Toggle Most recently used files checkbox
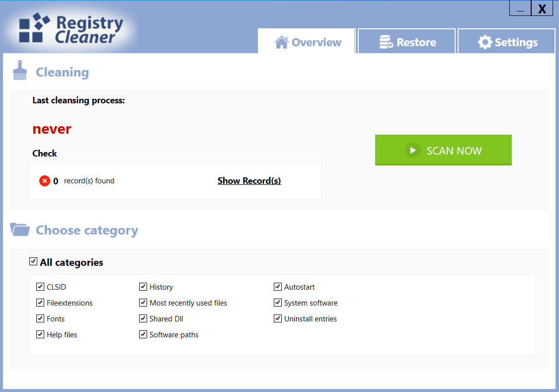The width and height of the screenshot is (559, 392). [x=143, y=303]
